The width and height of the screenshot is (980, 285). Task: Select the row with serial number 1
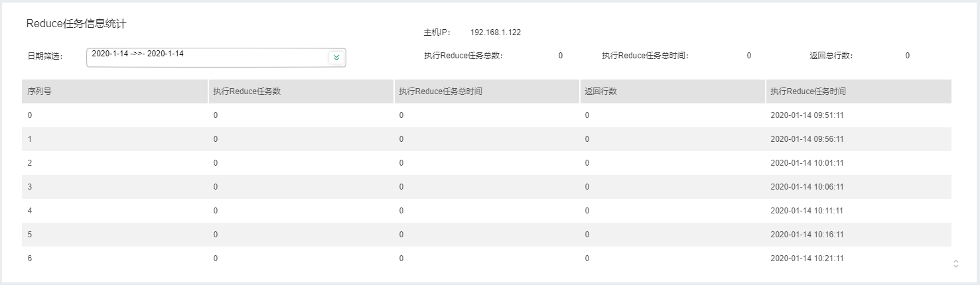[30, 139]
